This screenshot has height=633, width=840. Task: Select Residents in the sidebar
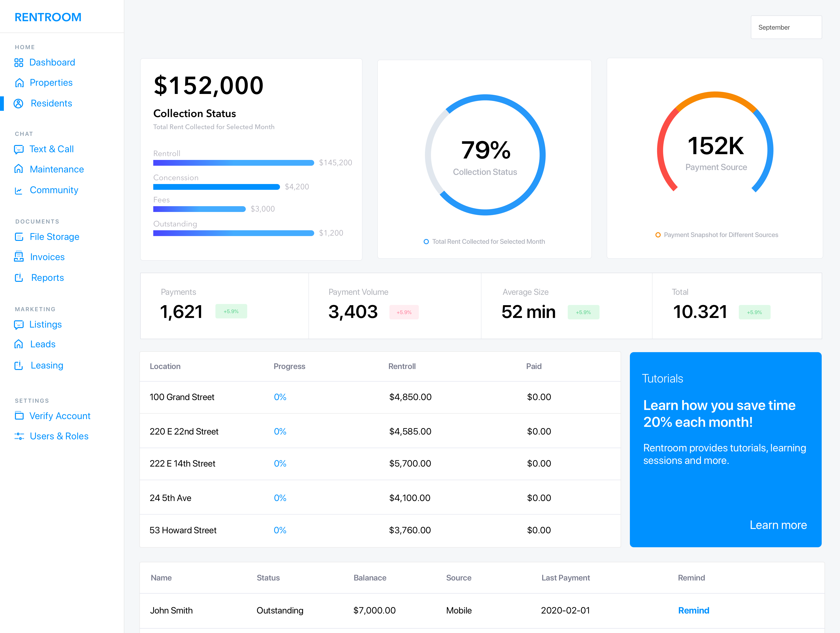coord(51,104)
